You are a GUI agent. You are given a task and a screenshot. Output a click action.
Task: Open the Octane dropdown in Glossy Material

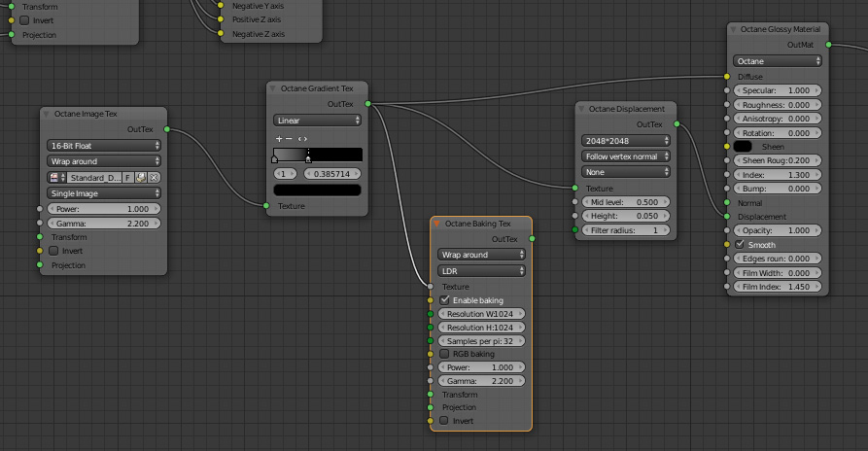778,61
